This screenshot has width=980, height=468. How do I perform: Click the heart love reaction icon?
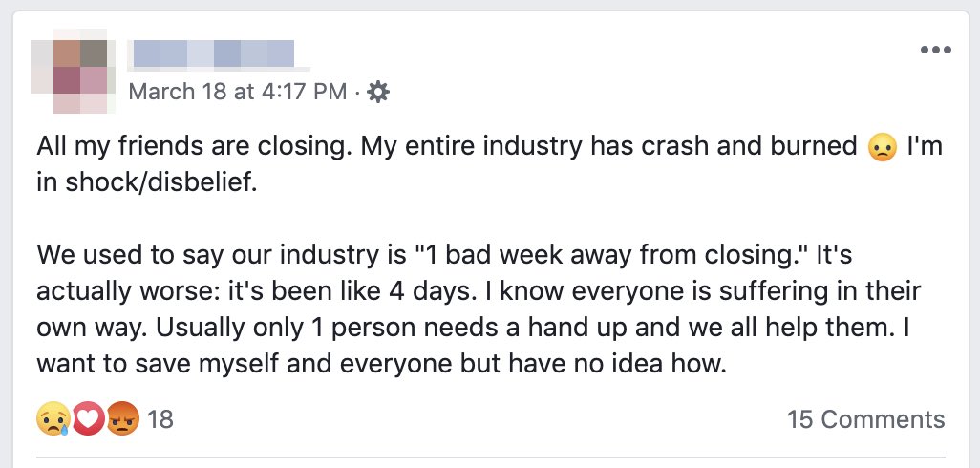click(x=88, y=418)
